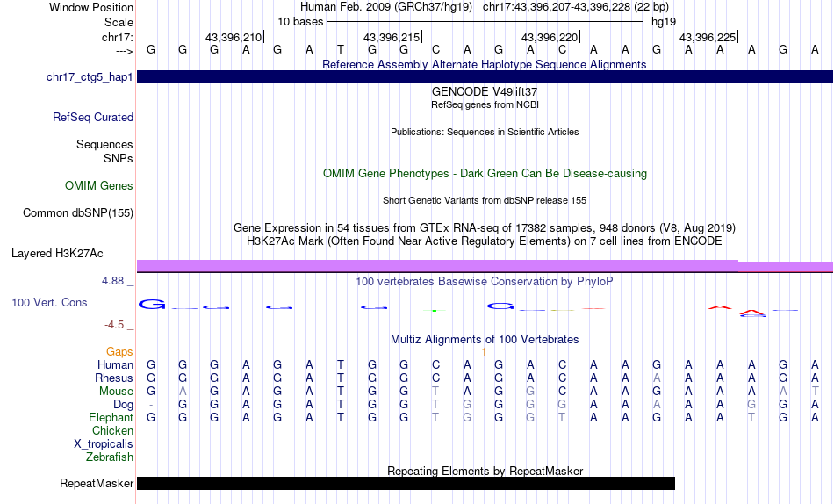This screenshot has height=504, width=834.
Task: Click the GTEx Gene Expression in 54 tissues title
Action: (485, 227)
